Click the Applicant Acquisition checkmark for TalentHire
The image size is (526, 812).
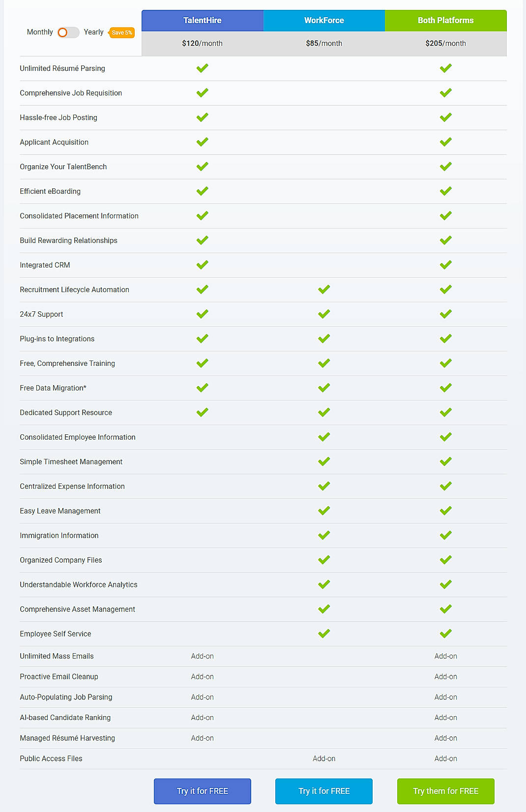click(x=202, y=142)
